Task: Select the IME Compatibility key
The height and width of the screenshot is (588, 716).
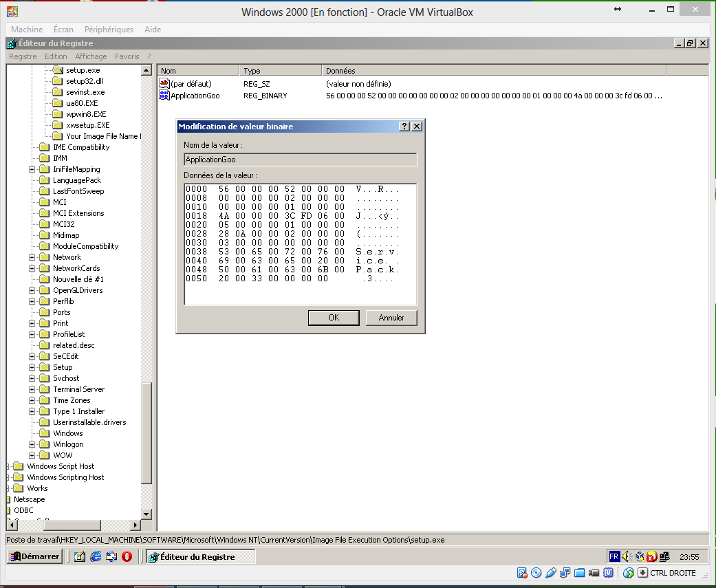Action: pos(81,147)
